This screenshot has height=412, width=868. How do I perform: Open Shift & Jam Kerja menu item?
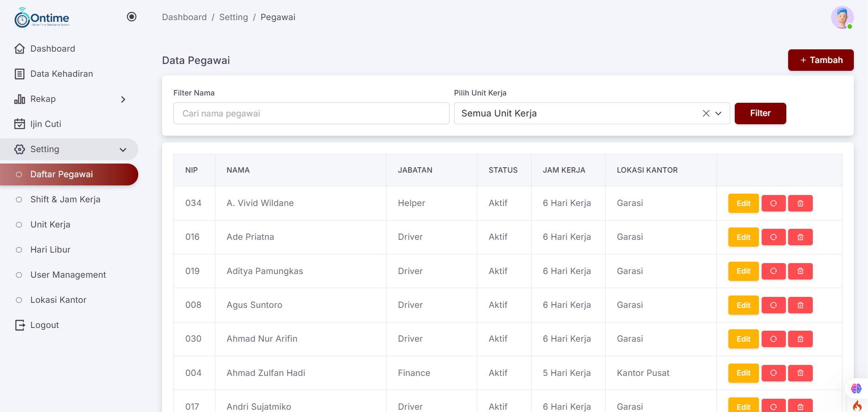pos(65,200)
